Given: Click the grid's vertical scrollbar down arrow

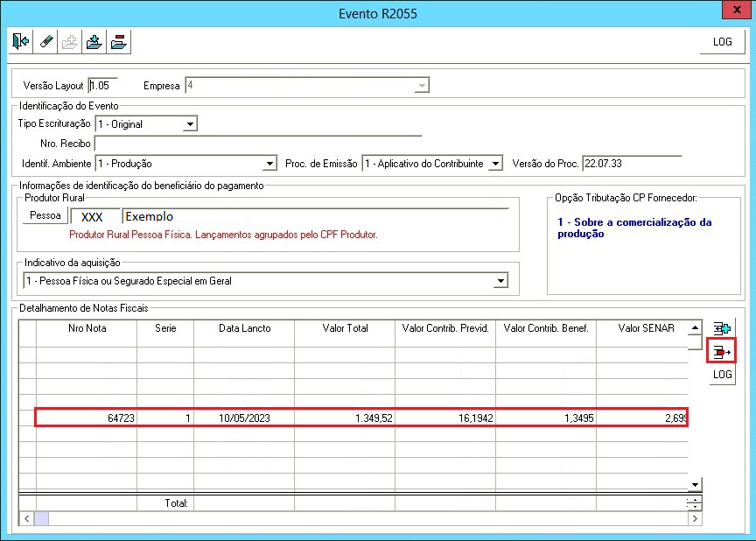Looking at the screenshot, I should (x=695, y=485).
